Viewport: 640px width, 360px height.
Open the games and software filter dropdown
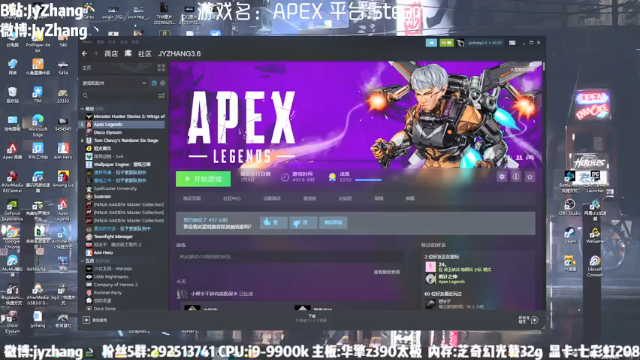114,83
